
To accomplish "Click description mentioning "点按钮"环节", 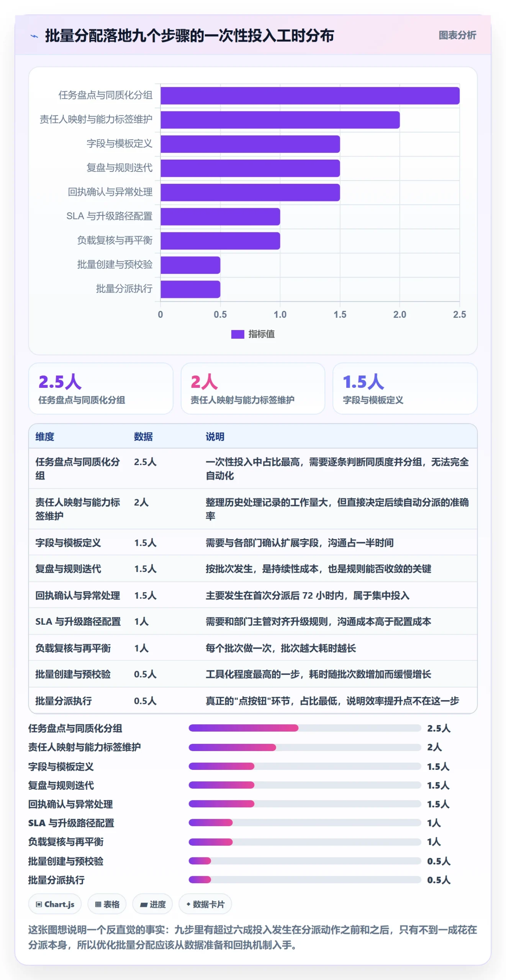I will [332, 701].
